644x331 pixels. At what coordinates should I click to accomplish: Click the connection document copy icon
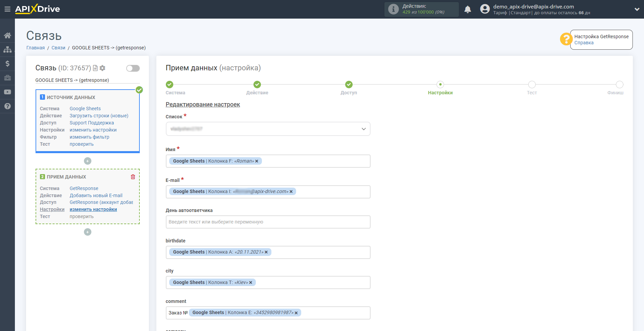tap(95, 68)
